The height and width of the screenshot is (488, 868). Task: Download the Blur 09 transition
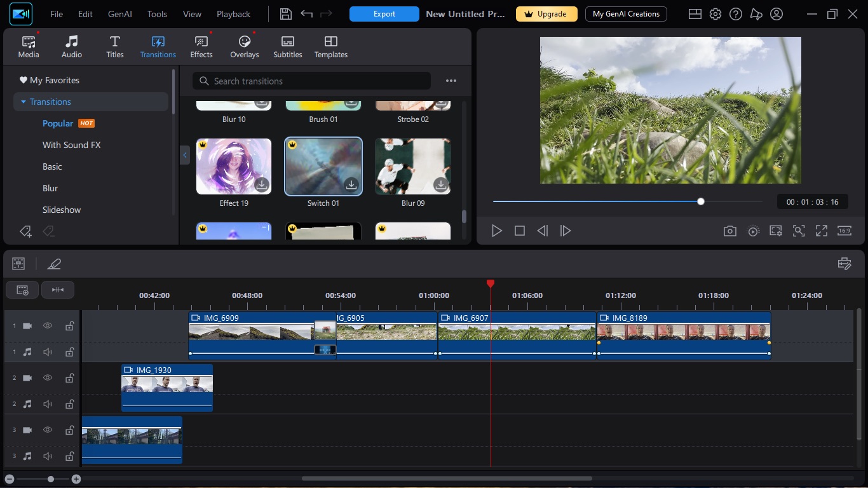[x=441, y=185]
